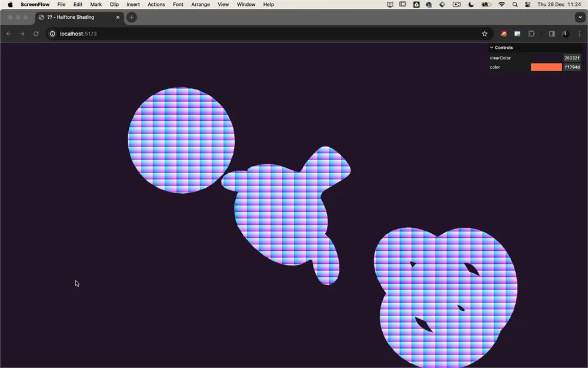Click the browser side panel icon
This screenshot has height=368, width=588.
552,34
